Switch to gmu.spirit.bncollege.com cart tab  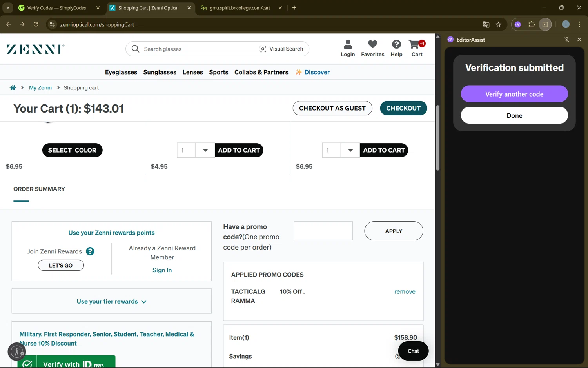coord(240,8)
